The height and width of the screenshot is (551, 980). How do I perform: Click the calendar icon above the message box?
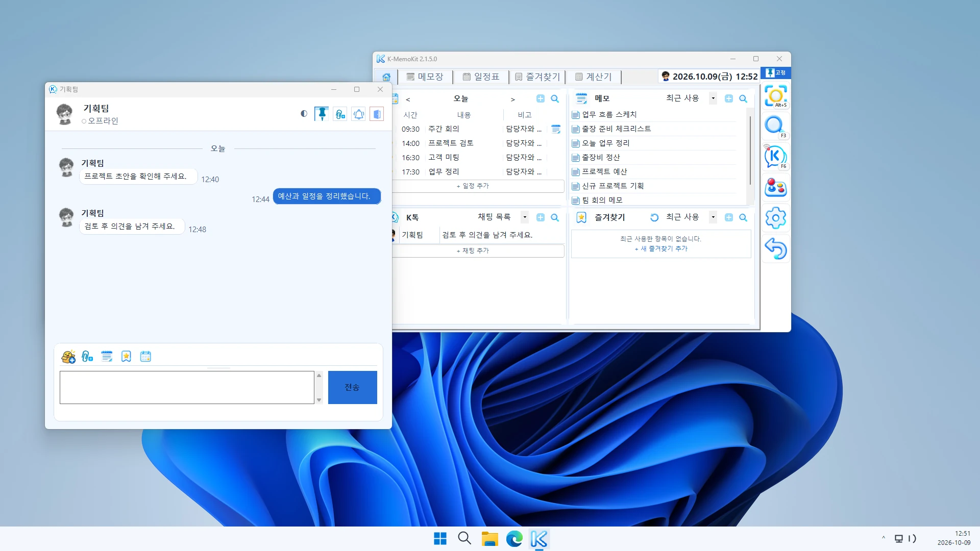[x=145, y=357]
